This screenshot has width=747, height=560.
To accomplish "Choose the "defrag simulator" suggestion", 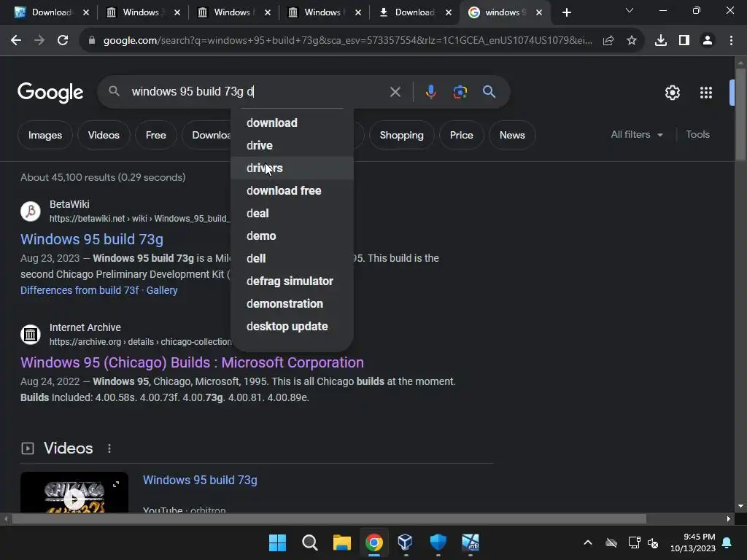I will tap(292, 281).
